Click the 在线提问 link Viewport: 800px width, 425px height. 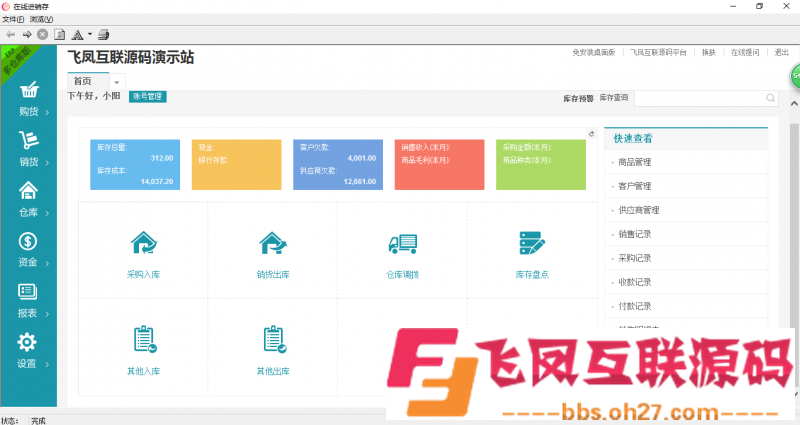pos(745,53)
